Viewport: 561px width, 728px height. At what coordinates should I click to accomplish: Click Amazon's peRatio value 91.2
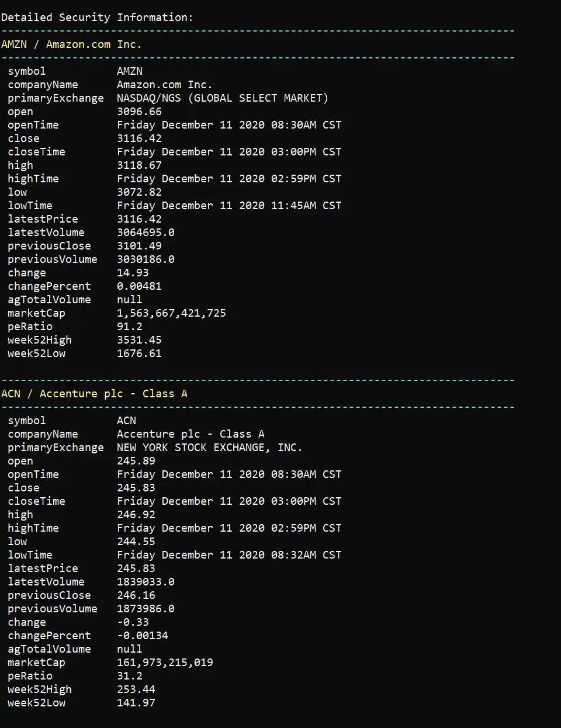coord(129,327)
